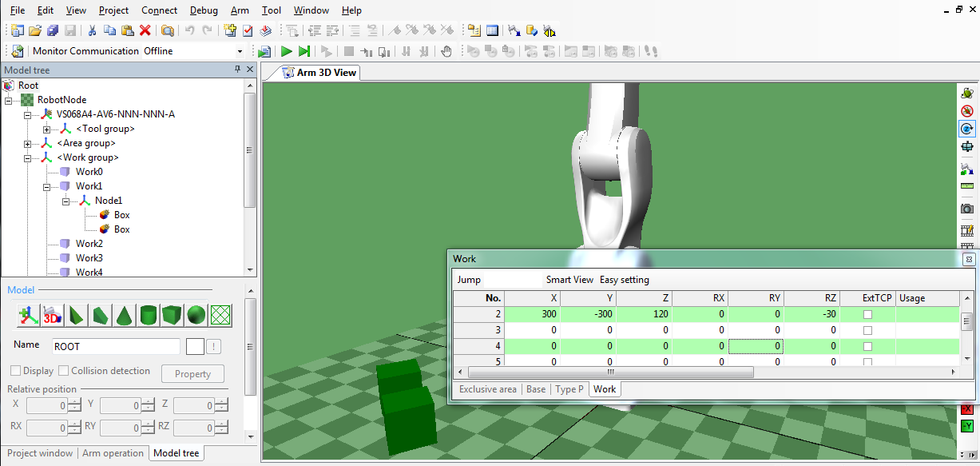
Task: Click the scissors cut icon
Action: tap(92, 30)
